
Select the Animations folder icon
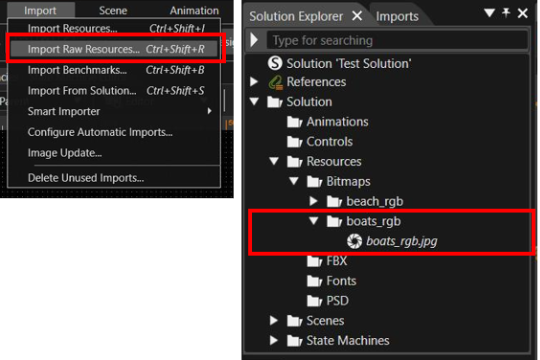[295, 122]
